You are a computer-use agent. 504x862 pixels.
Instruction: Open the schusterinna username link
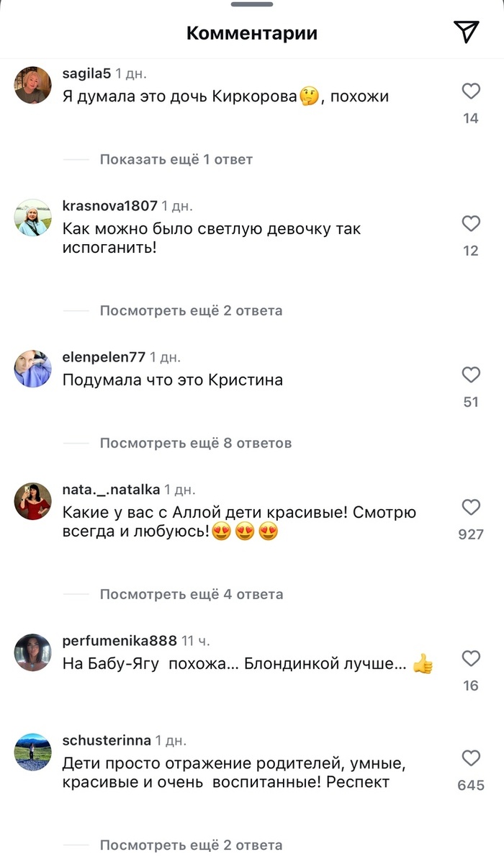[107, 740]
